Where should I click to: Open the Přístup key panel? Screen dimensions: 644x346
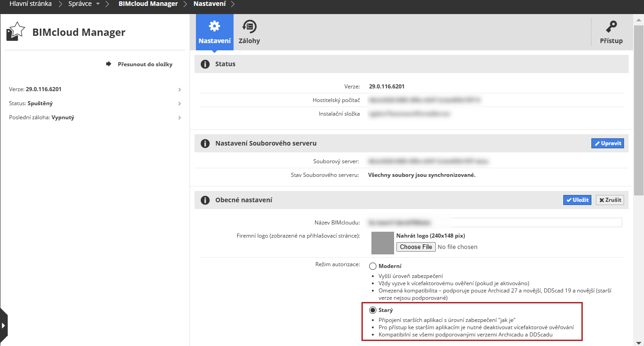point(611,32)
